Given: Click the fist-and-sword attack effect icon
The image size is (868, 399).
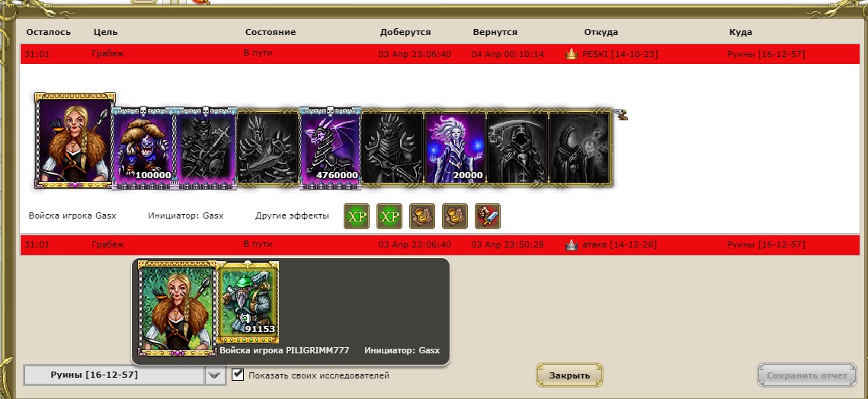Looking at the screenshot, I should (x=488, y=215).
